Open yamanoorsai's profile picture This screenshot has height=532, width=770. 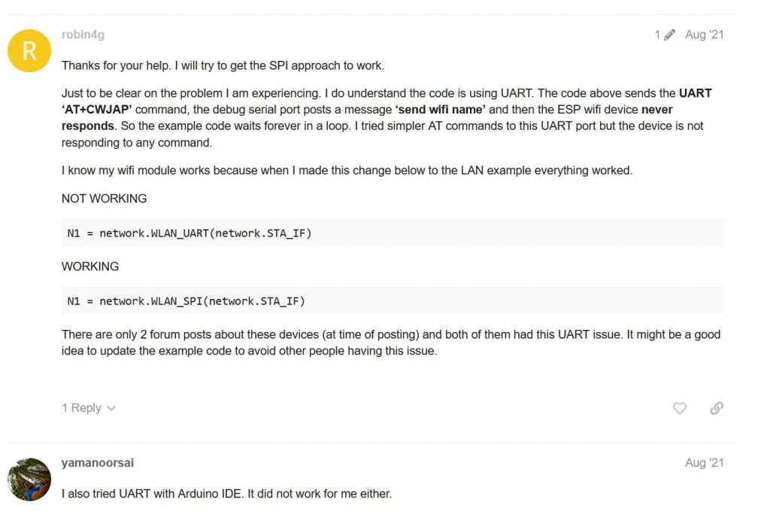29,479
